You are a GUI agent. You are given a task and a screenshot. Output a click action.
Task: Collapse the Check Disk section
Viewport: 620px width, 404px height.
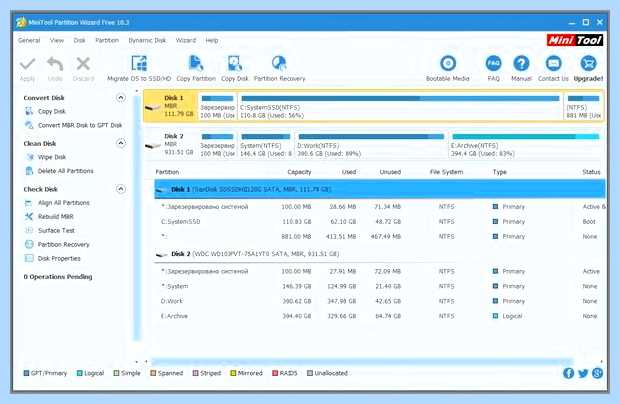point(121,189)
